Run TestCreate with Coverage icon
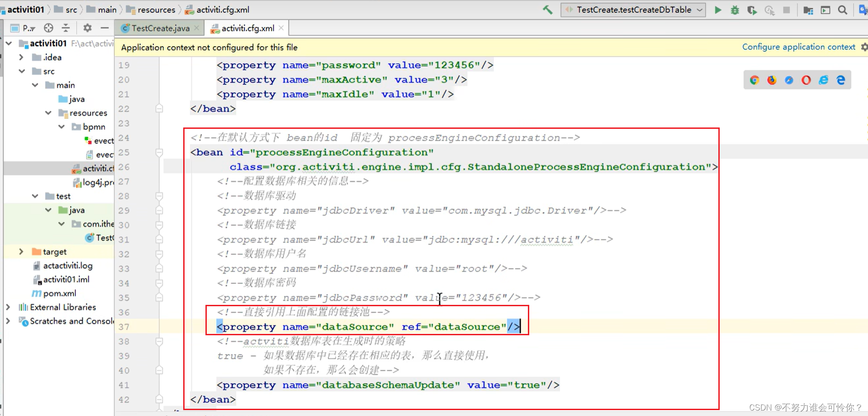Screen dimensions: 868x416 pos(752,10)
